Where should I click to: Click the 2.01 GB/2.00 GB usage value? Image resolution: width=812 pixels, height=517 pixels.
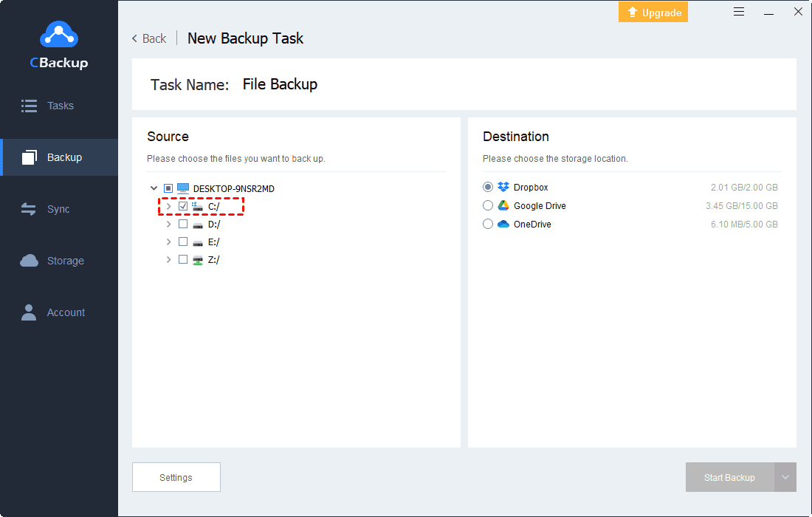click(x=744, y=187)
